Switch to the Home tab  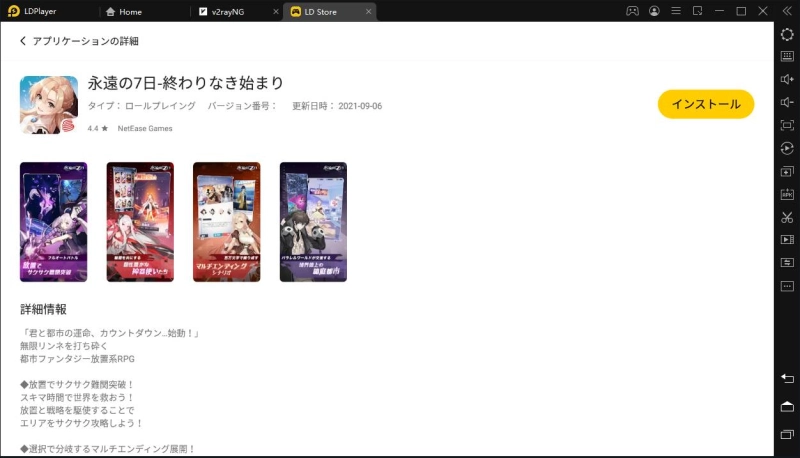pyautogui.click(x=124, y=11)
